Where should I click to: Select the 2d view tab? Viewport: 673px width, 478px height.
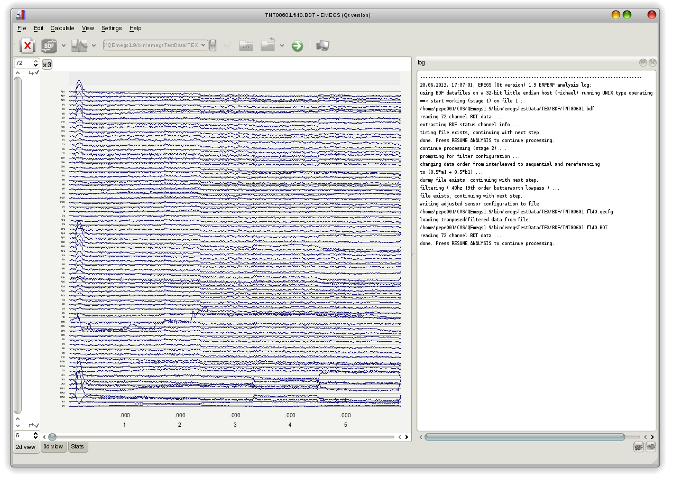[26, 447]
